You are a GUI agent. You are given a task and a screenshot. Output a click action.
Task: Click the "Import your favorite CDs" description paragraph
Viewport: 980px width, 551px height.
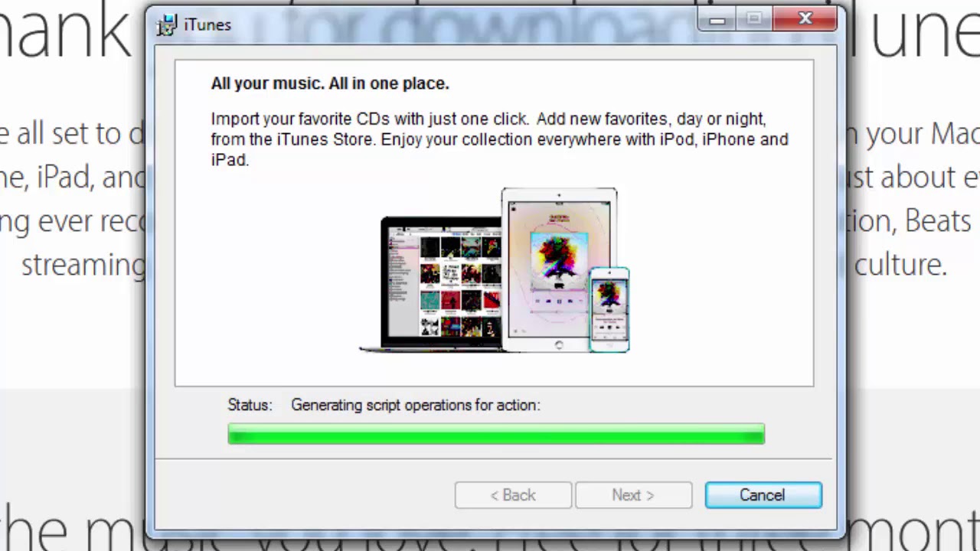[x=499, y=139]
